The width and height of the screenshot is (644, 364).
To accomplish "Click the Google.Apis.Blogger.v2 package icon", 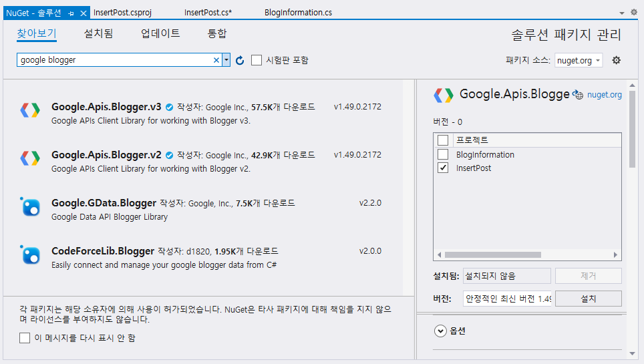I will [30, 158].
